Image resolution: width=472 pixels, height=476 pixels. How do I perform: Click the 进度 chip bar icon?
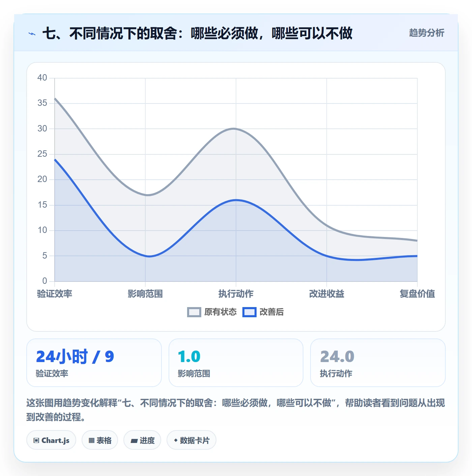[134, 441]
